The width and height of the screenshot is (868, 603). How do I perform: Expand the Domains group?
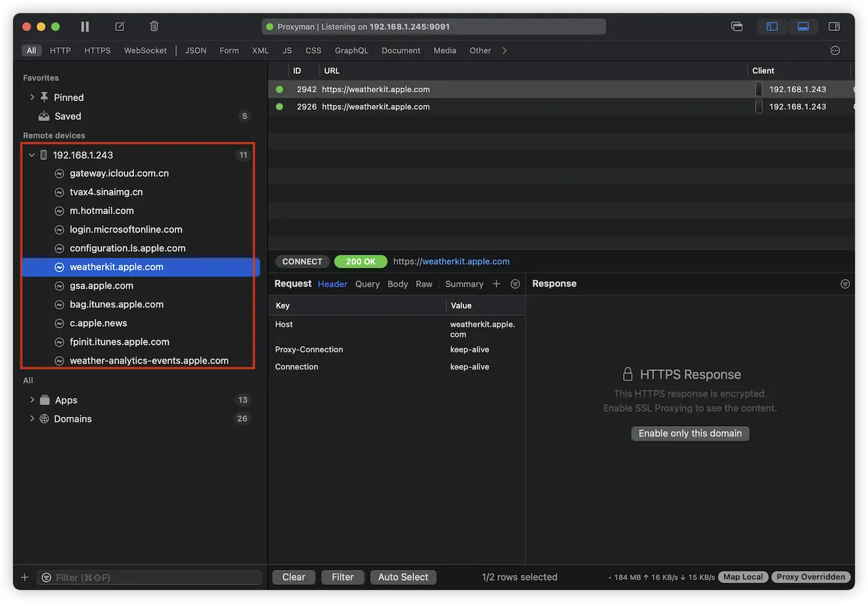click(32, 419)
